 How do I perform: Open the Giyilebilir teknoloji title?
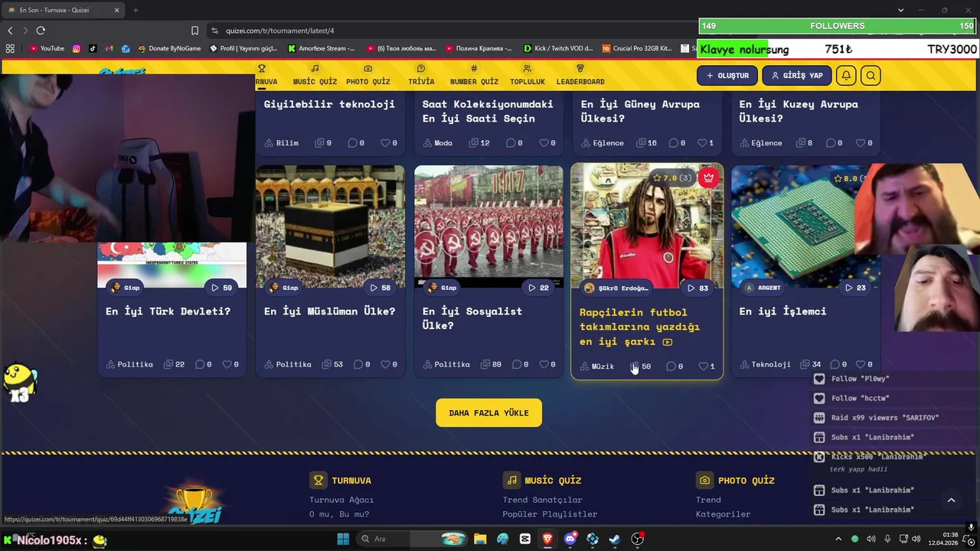point(329,104)
